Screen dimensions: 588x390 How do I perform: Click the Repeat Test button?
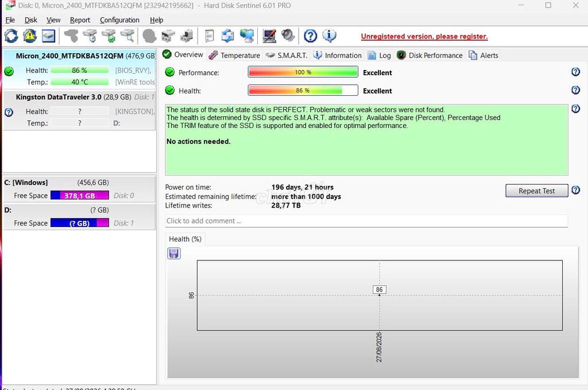pyautogui.click(x=537, y=190)
